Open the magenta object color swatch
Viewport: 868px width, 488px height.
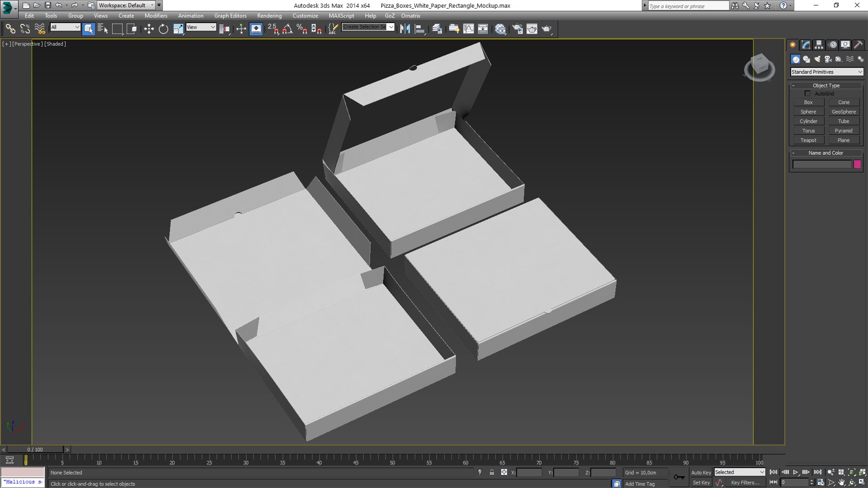[x=857, y=164]
